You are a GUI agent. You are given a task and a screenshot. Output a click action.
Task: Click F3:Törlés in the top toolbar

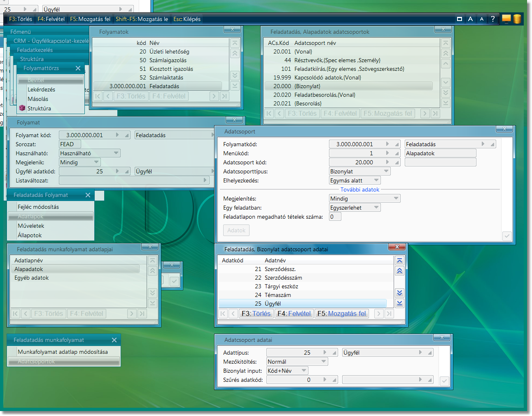(x=21, y=19)
